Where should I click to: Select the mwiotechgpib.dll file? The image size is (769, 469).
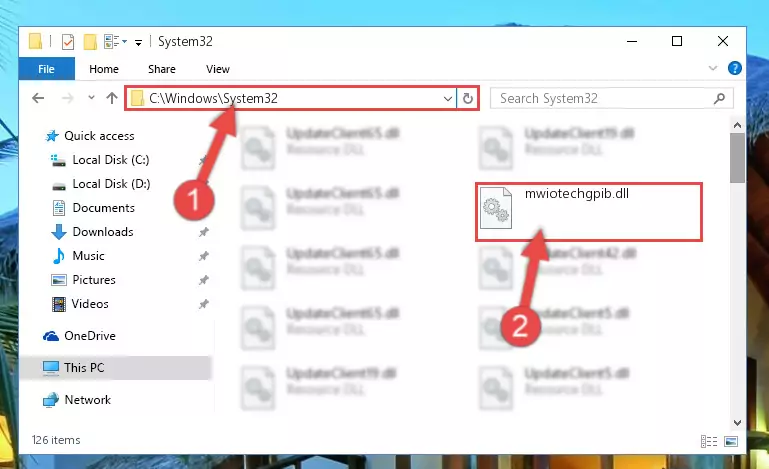pos(589,211)
